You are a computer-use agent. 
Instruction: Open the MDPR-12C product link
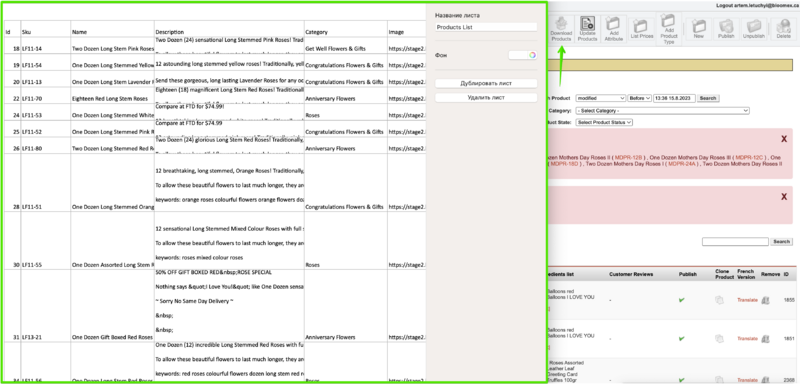coord(749,158)
